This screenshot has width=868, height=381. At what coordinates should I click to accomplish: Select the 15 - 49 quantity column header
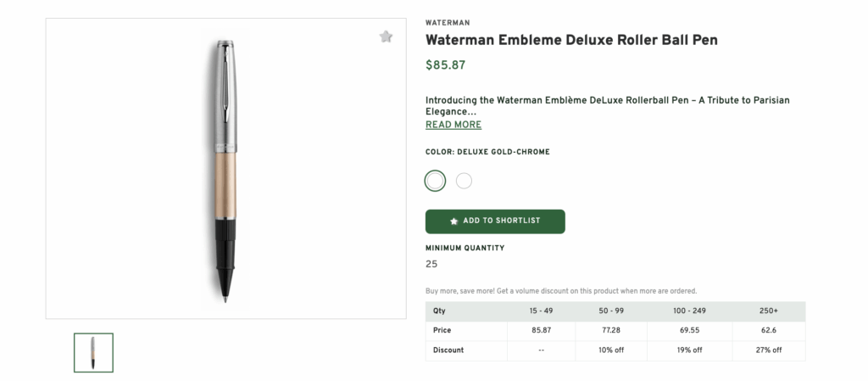541,311
